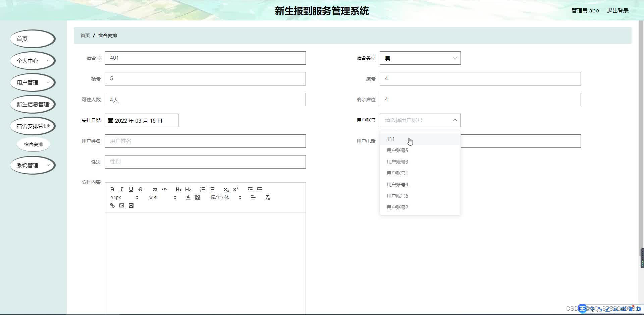Open 宿舍安排管理 in the sidebar
Viewport: 644px width, 315px height.
coord(33,126)
